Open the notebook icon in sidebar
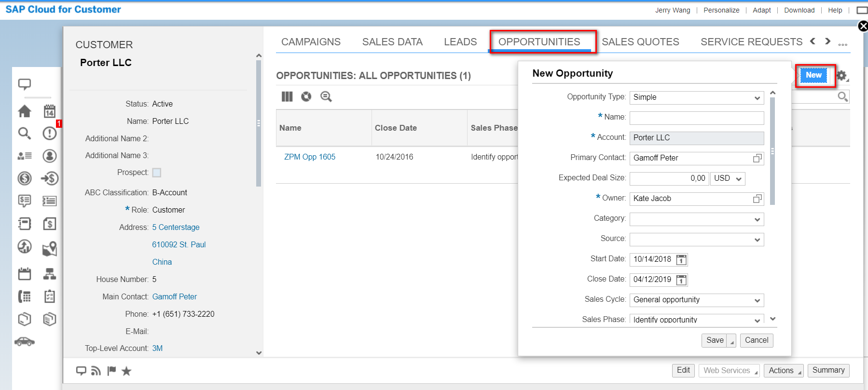 coord(25,224)
